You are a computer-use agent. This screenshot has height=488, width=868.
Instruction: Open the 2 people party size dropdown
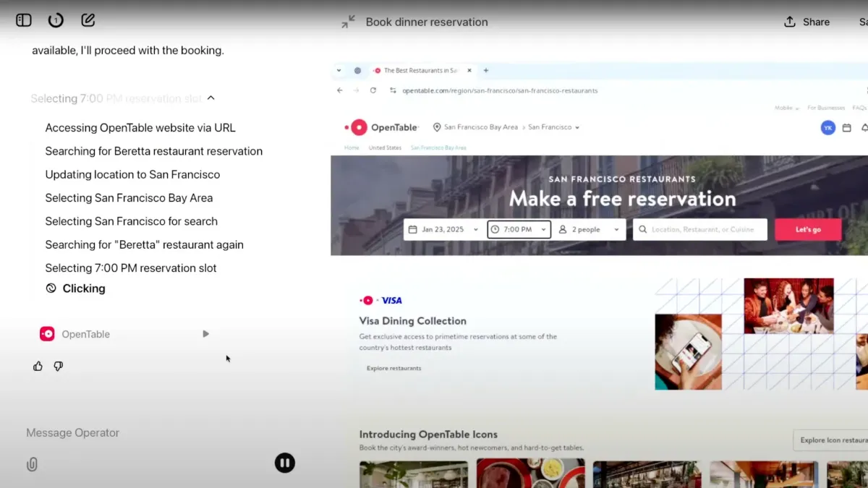click(591, 229)
